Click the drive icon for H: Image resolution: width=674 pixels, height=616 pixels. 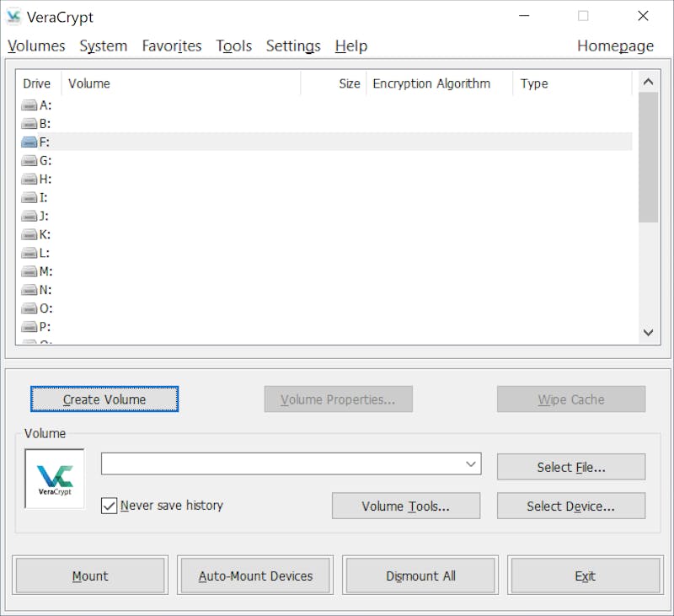29,179
